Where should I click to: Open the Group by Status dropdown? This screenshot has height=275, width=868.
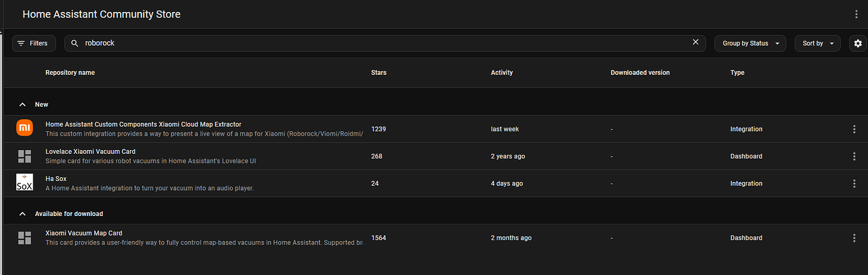coord(750,43)
